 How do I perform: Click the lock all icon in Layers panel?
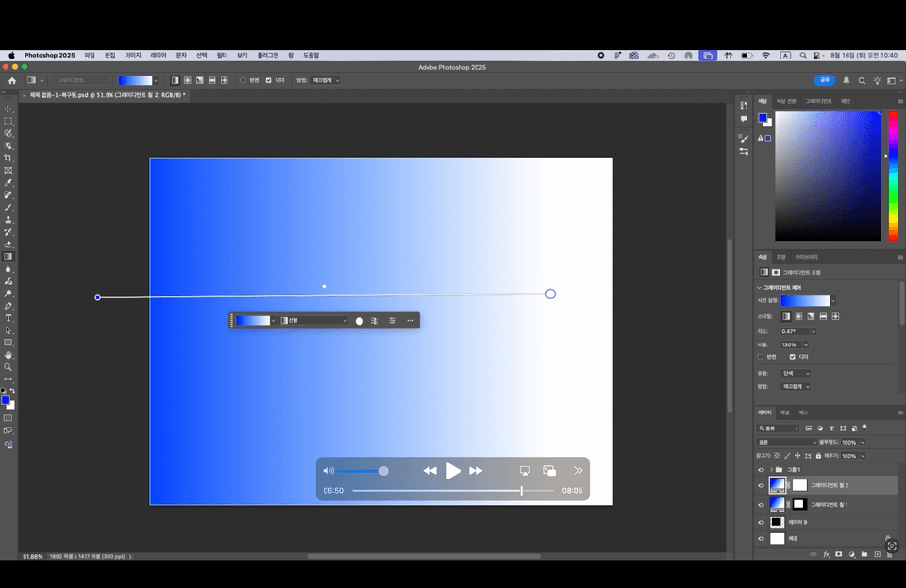pyautogui.click(x=818, y=456)
